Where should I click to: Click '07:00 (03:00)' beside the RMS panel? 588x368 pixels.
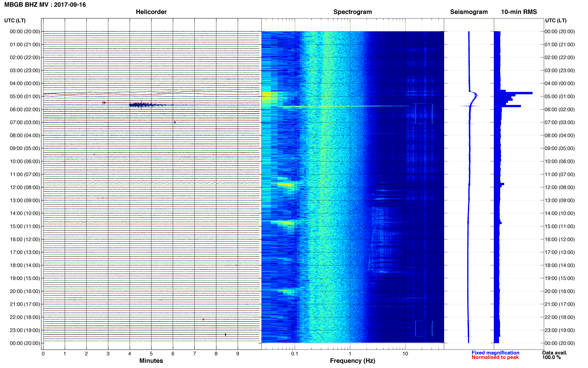[560, 122]
